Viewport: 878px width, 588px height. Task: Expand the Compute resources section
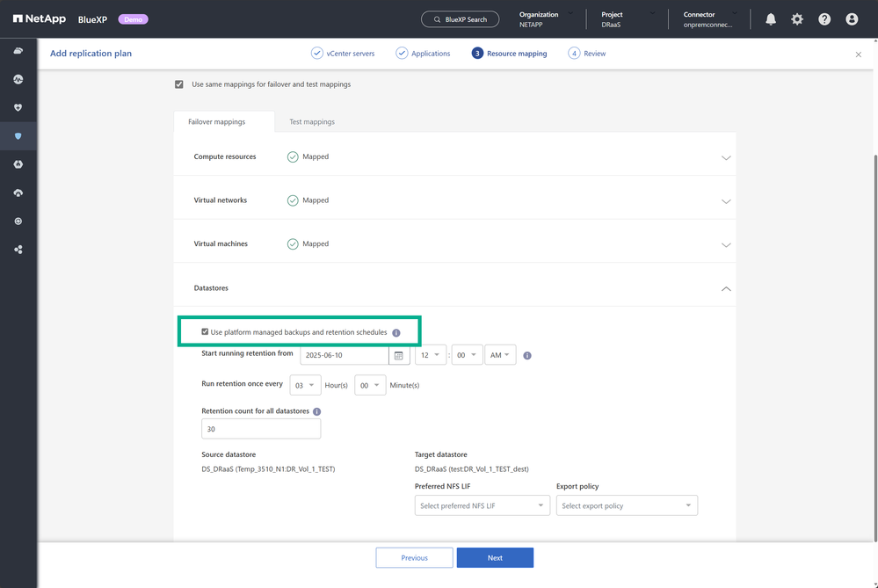tap(726, 157)
